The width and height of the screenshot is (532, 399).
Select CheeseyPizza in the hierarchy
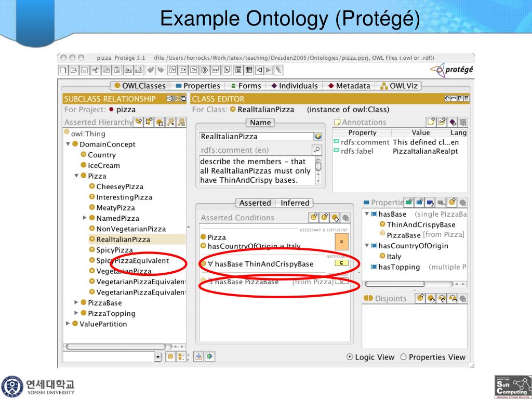(116, 187)
